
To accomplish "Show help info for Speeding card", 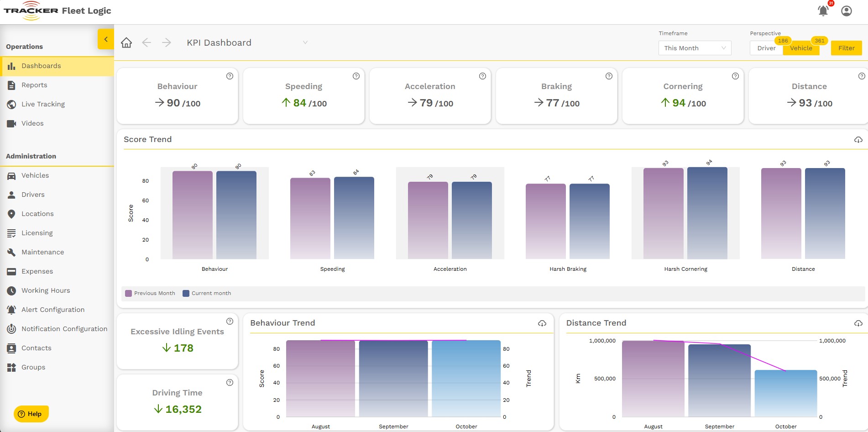I will (x=356, y=76).
